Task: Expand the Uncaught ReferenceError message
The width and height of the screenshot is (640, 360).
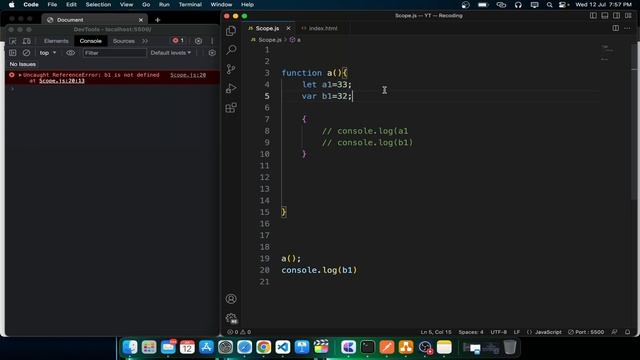Action: click(20, 75)
